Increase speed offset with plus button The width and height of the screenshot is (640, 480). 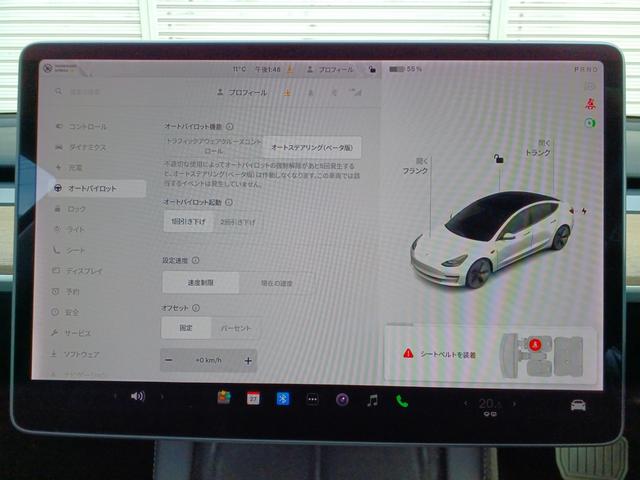tap(248, 360)
